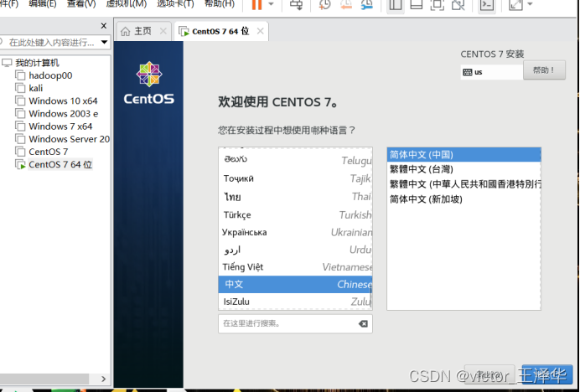Select the Windows 10 x64 virtual machine
Viewport: 580px width, 392px height.
point(63,101)
